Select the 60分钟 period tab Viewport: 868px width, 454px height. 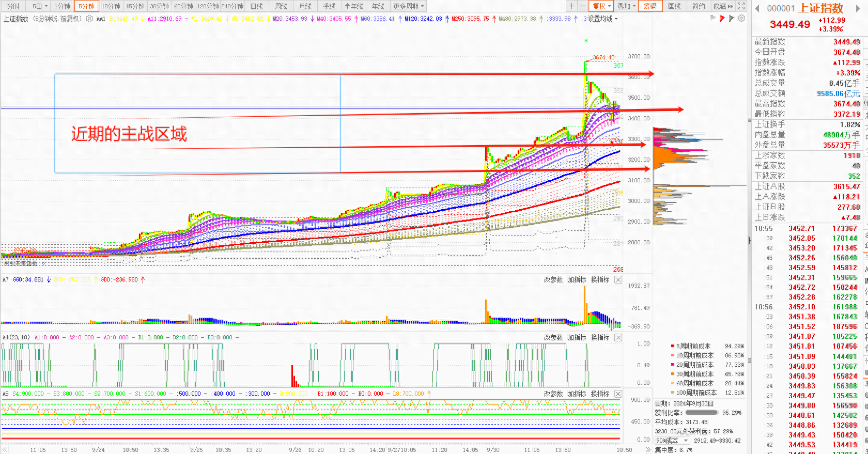[x=183, y=6]
